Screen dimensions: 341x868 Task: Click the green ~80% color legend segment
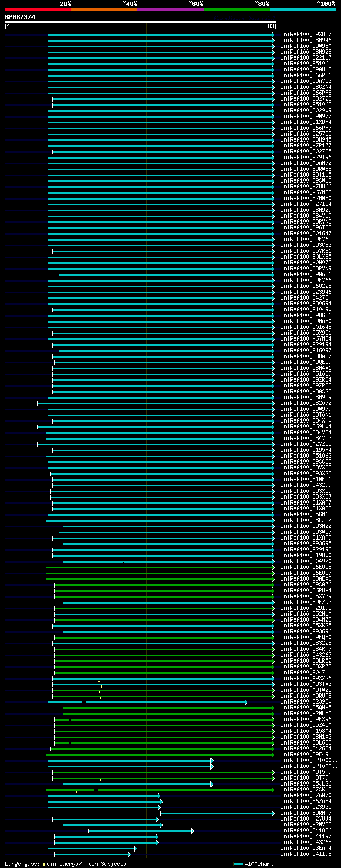pyautogui.click(x=237, y=10)
